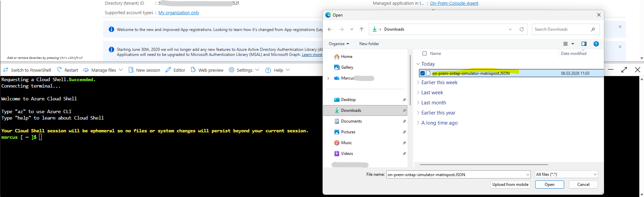Screen dimensions: 644x197
Task: Restart the Cloud Shell
Action: [x=67, y=70]
